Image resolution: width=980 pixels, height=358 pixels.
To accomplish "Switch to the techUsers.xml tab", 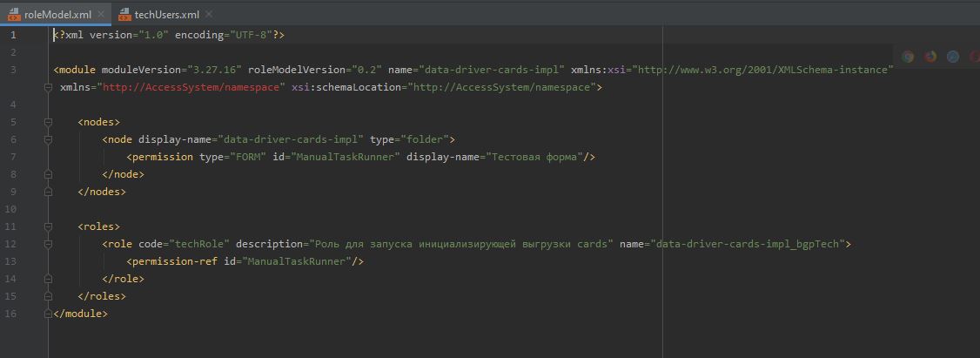I will coord(166,15).
